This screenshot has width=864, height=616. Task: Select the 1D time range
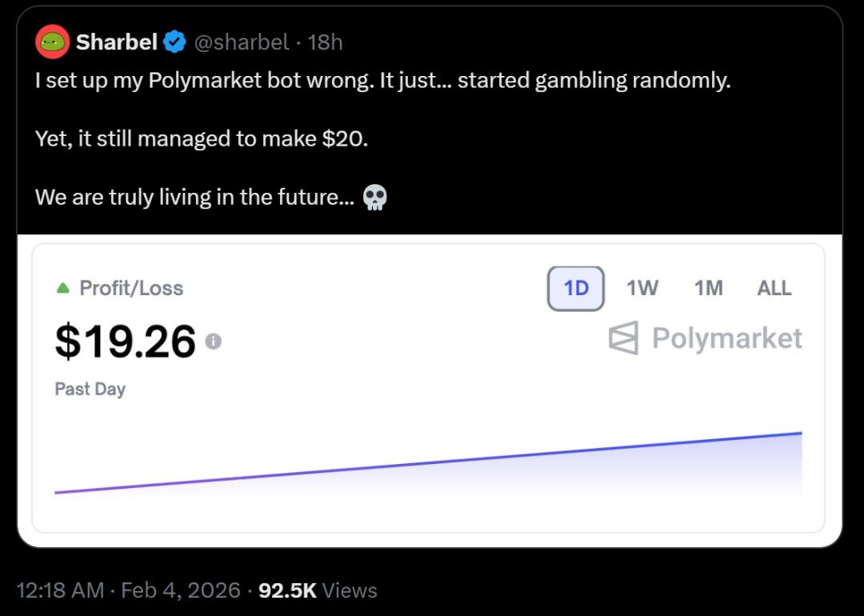pos(575,288)
